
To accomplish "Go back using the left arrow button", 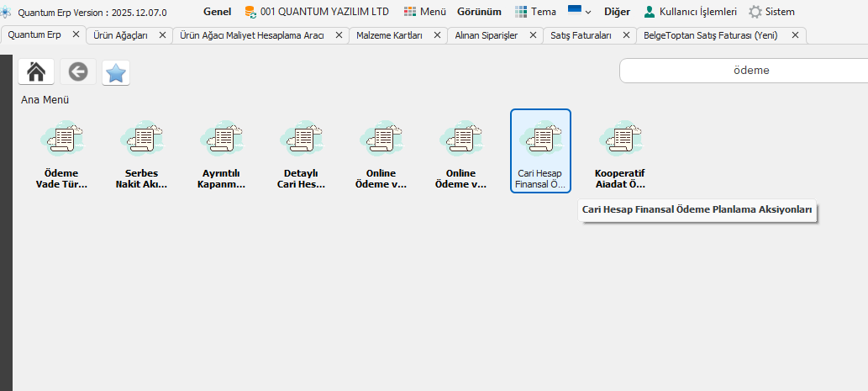I will [77, 72].
